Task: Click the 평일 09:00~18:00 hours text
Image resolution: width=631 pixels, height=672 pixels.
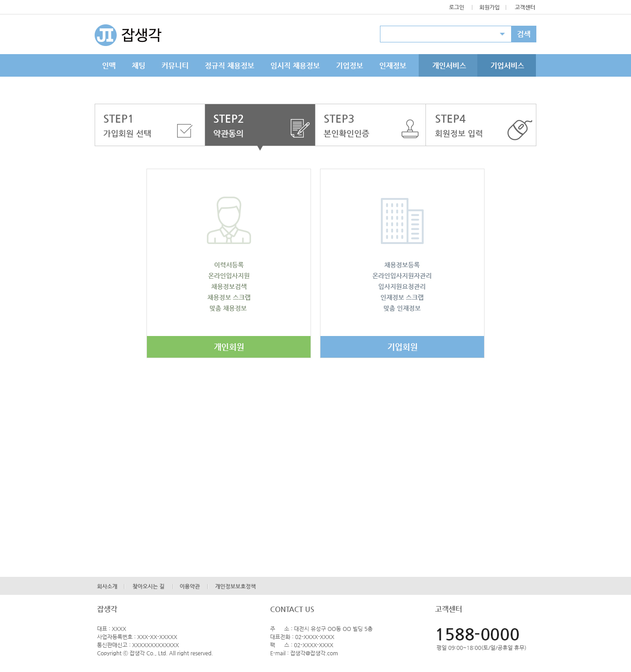Action: click(x=481, y=648)
